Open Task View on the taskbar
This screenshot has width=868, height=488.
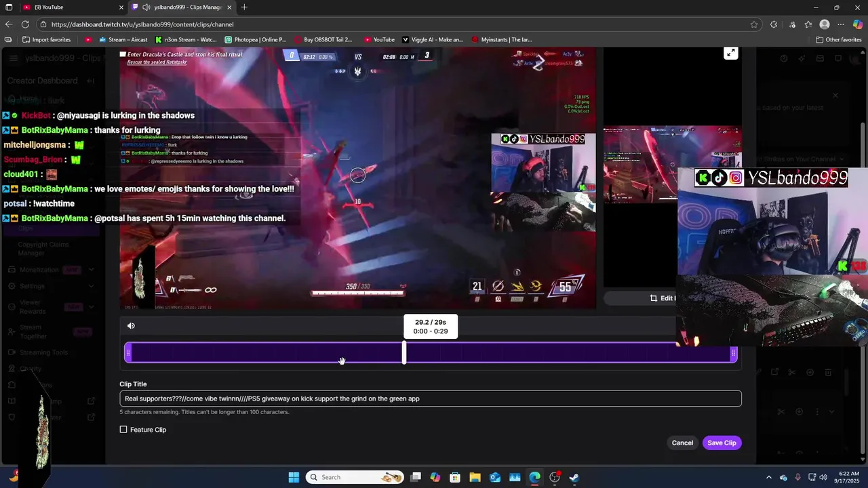point(416,477)
